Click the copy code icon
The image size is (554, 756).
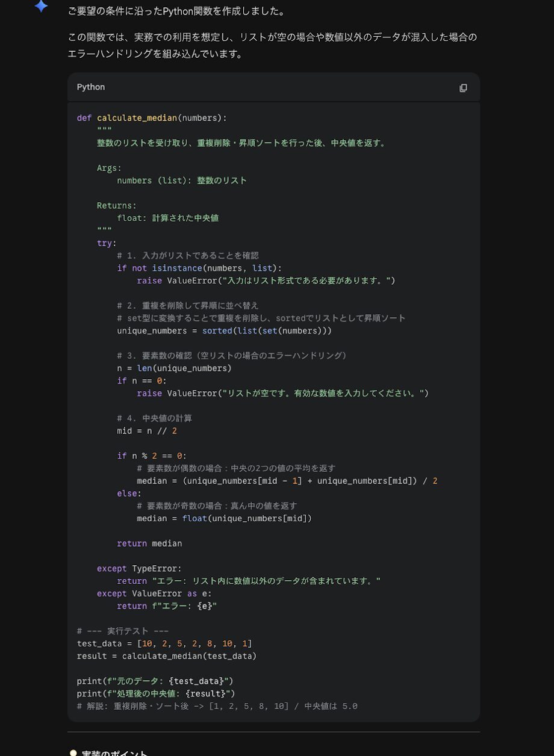pos(463,88)
